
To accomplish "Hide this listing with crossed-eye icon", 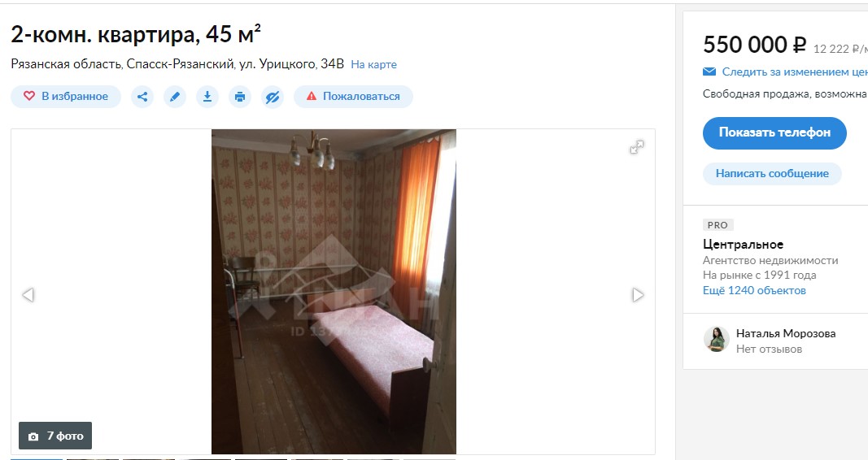I will coord(273,97).
